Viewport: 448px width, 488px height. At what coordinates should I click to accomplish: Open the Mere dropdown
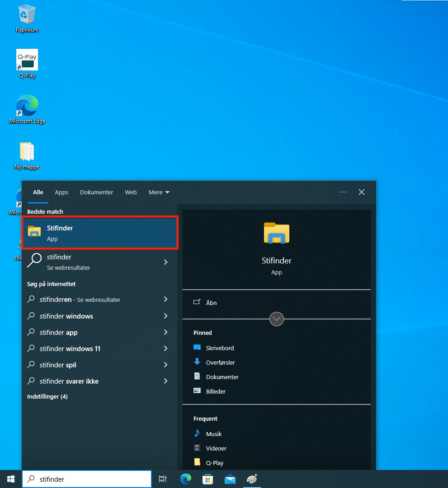[159, 192]
